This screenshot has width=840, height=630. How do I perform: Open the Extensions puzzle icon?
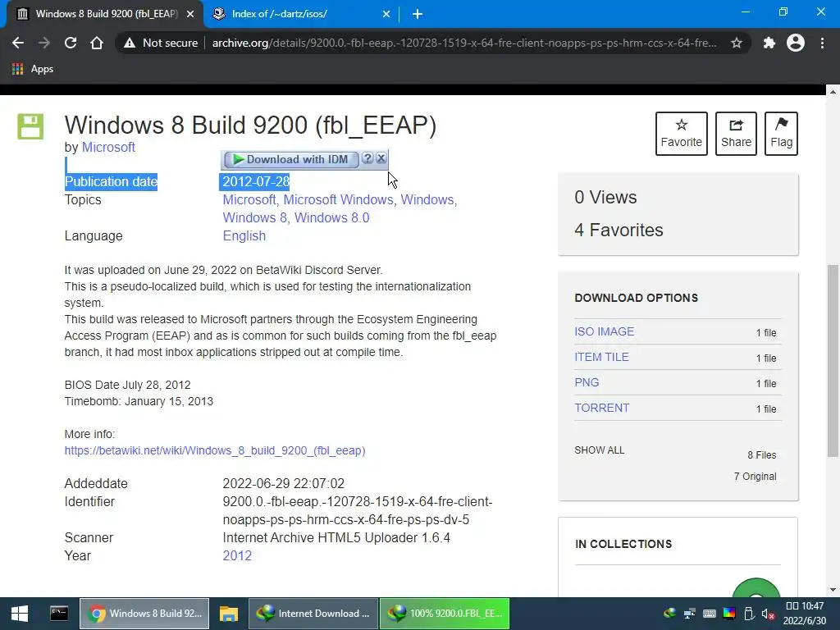click(x=769, y=43)
